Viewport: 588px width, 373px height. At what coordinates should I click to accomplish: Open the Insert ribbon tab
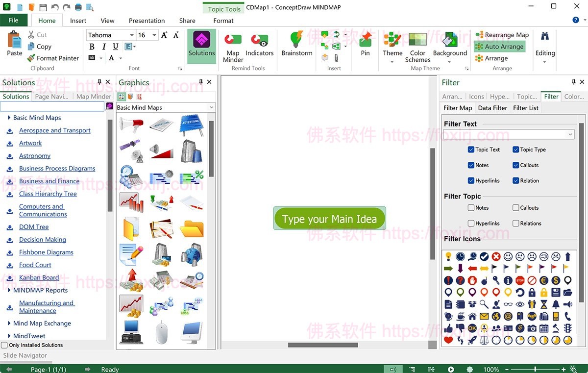coord(78,21)
